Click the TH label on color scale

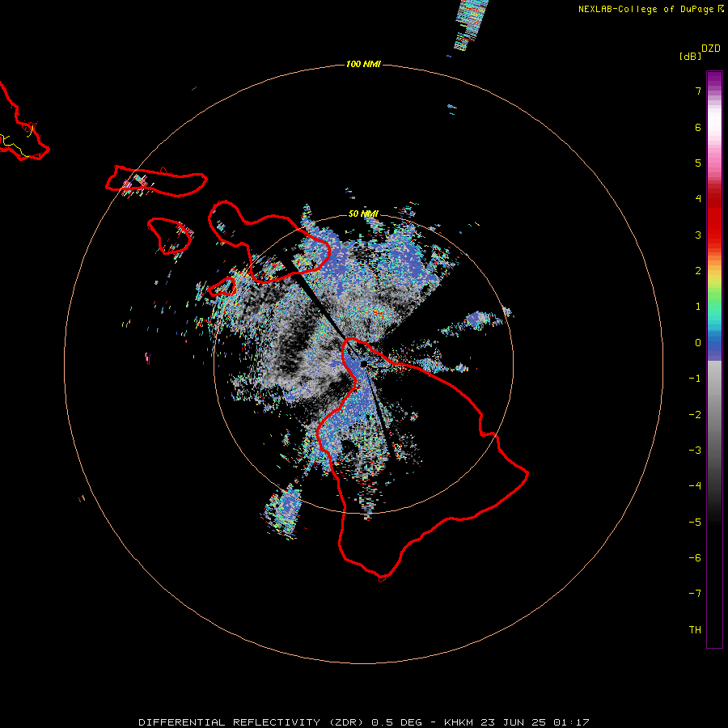(695, 630)
